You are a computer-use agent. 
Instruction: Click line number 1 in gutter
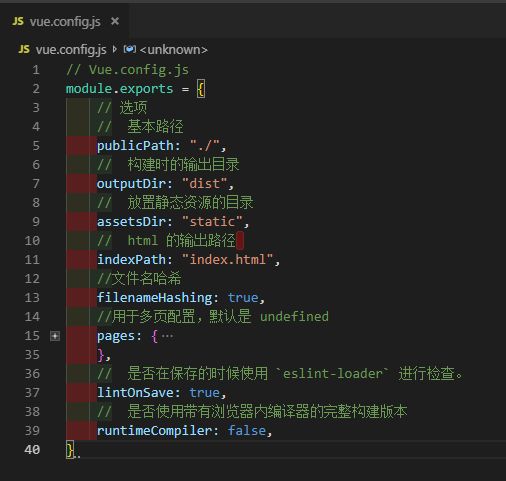pos(36,70)
